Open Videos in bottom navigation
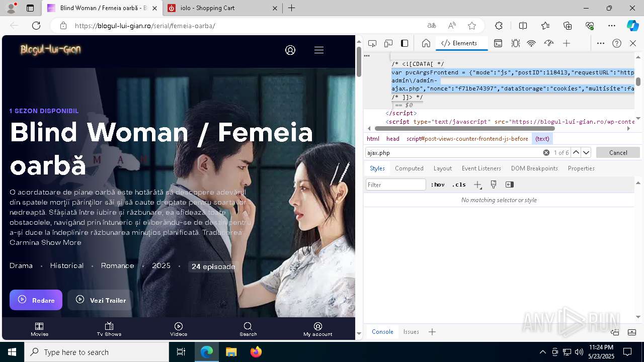The width and height of the screenshot is (644, 362). 179,329
